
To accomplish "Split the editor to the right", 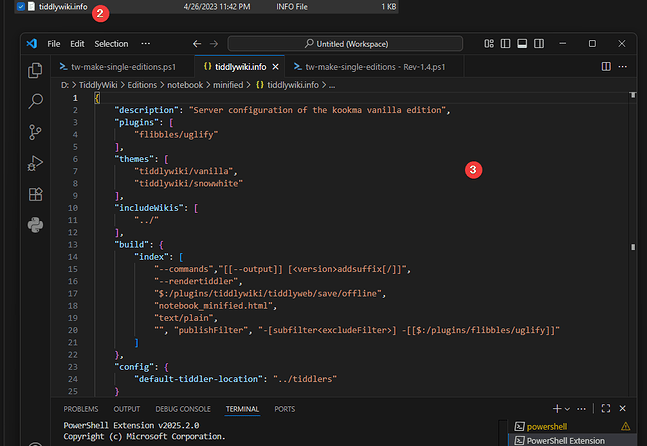I will (606, 66).
